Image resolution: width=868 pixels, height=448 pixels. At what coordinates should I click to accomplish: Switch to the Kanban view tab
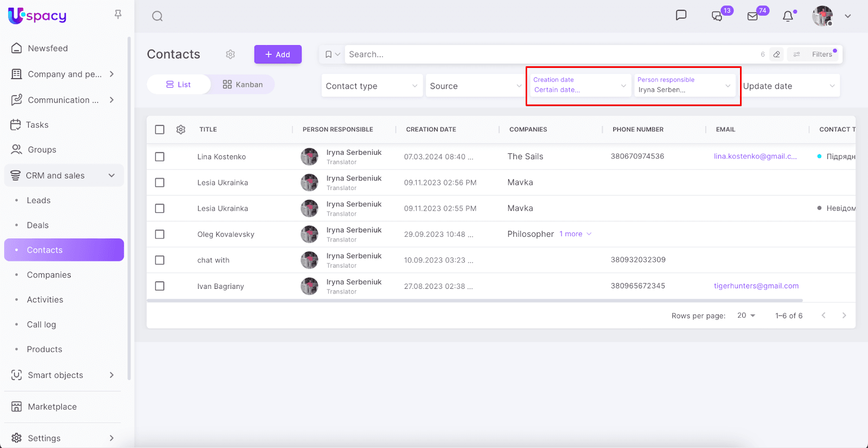242,85
